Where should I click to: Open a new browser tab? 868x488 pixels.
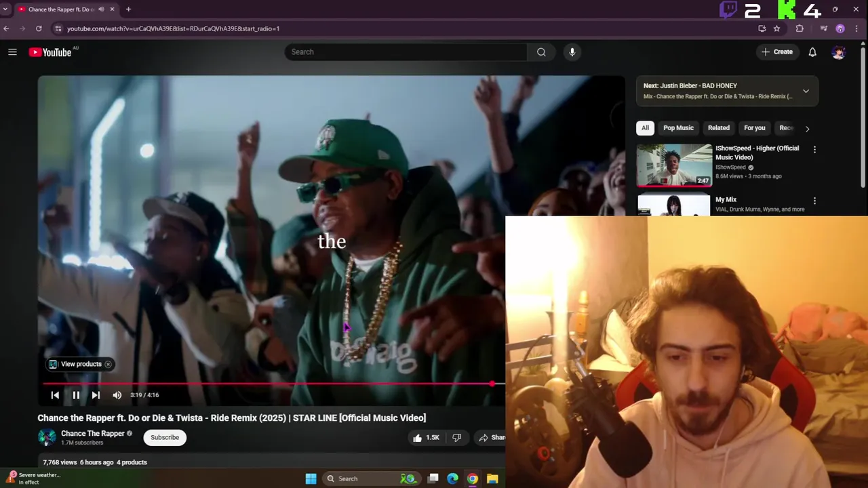[128, 9]
